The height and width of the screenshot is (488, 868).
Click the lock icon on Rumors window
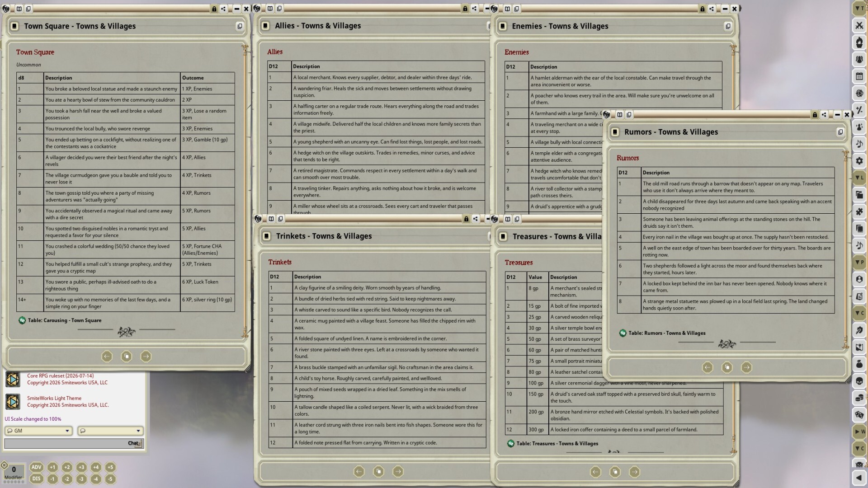(x=815, y=115)
